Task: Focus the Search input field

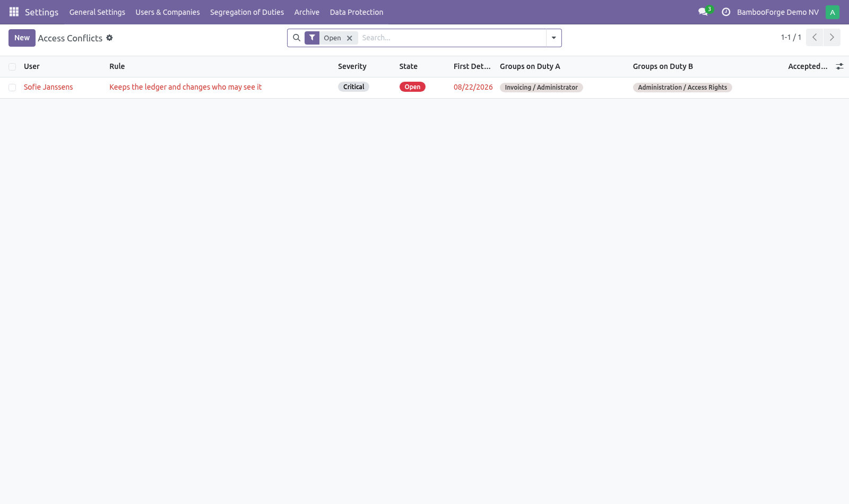Action: tap(452, 38)
